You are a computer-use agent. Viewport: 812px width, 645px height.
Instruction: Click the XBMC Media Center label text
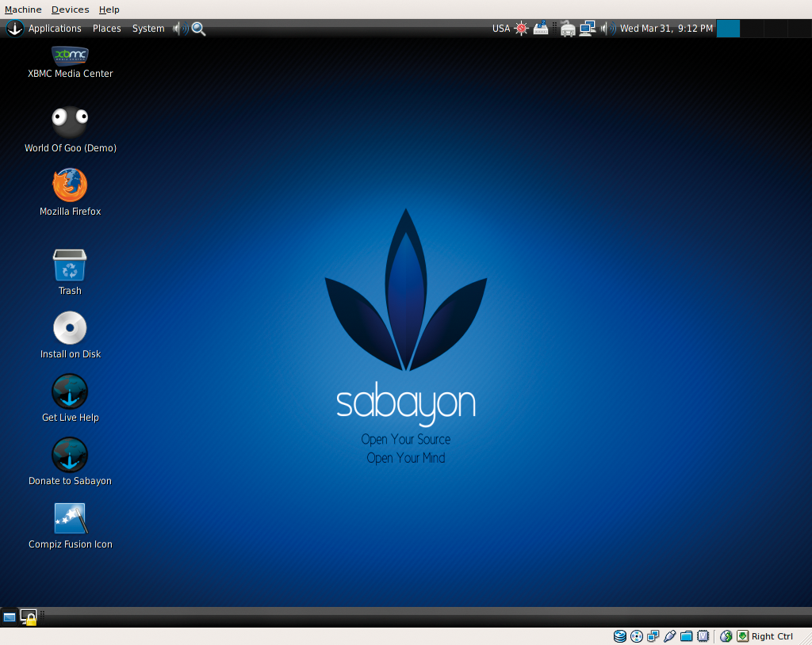(70, 74)
